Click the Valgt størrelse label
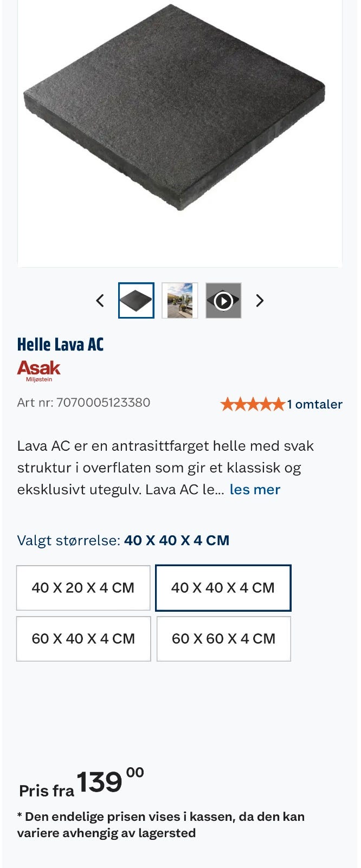 pyautogui.click(x=68, y=540)
